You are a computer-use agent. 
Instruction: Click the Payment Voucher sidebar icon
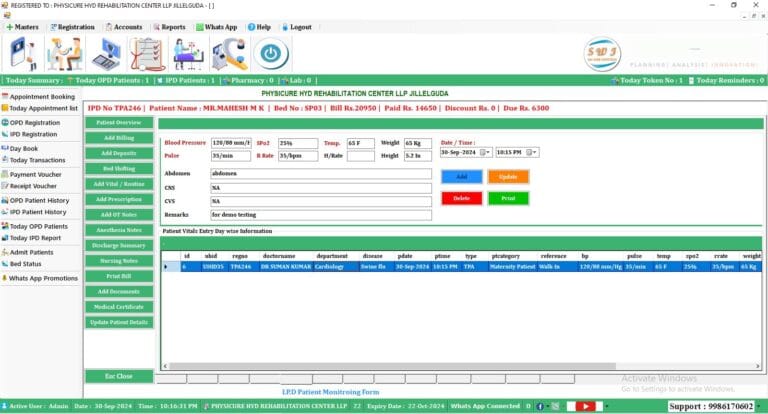click(x=5, y=174)
